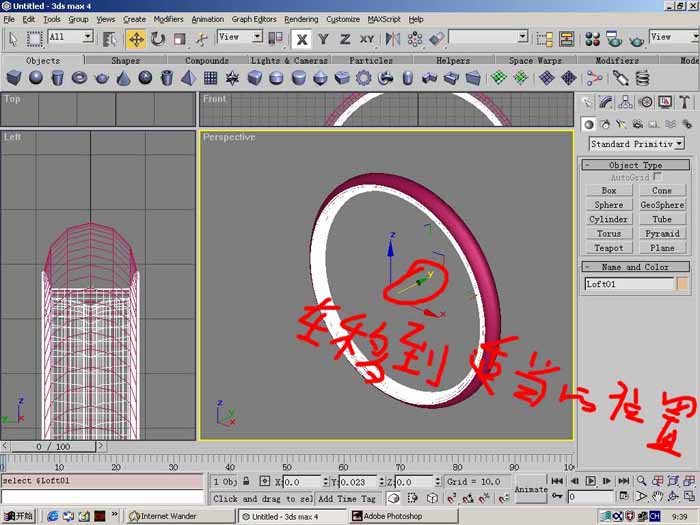The image size is (700, 525).
Task: Restrict transform to Y axis
Action: click(323, 39)
